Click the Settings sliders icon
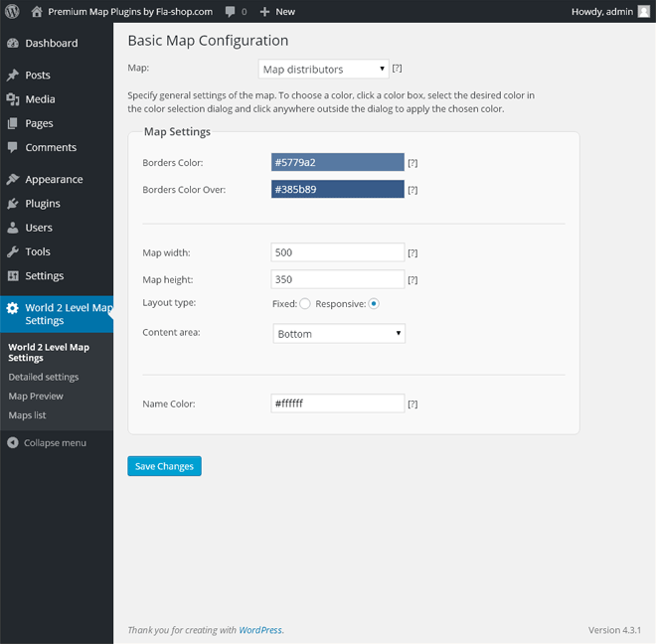The image size is (656, 644). click(13, 275)
